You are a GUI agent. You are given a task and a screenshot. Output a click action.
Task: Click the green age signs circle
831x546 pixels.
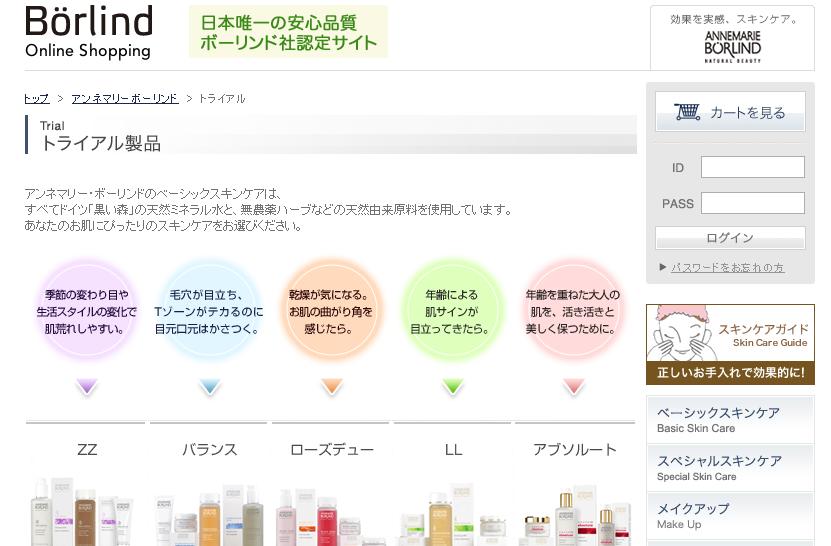(x=452, y=312)
